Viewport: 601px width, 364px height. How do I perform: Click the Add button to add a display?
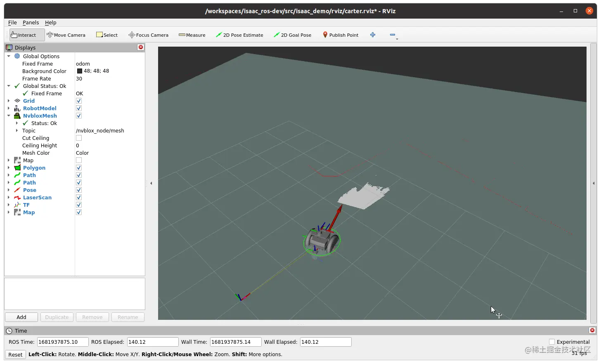pos(21,317)
